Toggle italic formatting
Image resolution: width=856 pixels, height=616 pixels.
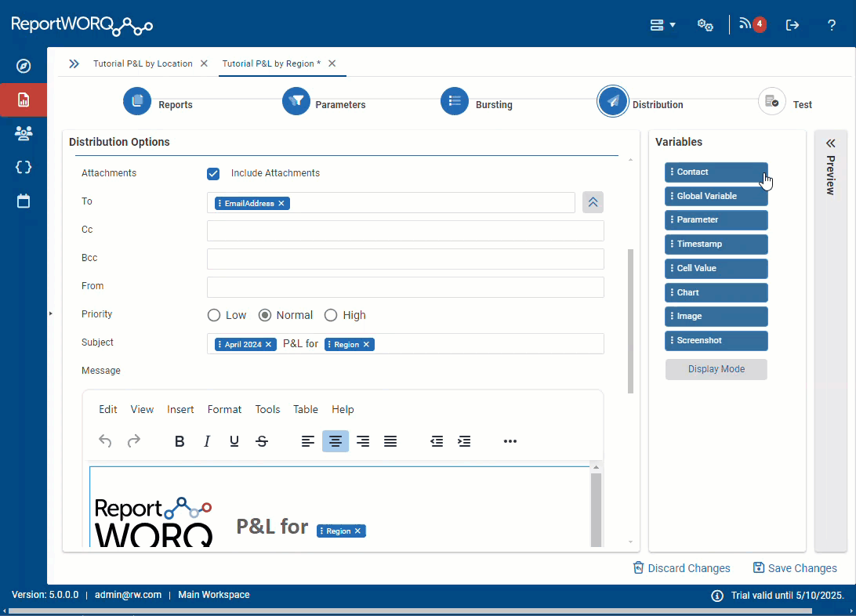[x=206, y=441]
